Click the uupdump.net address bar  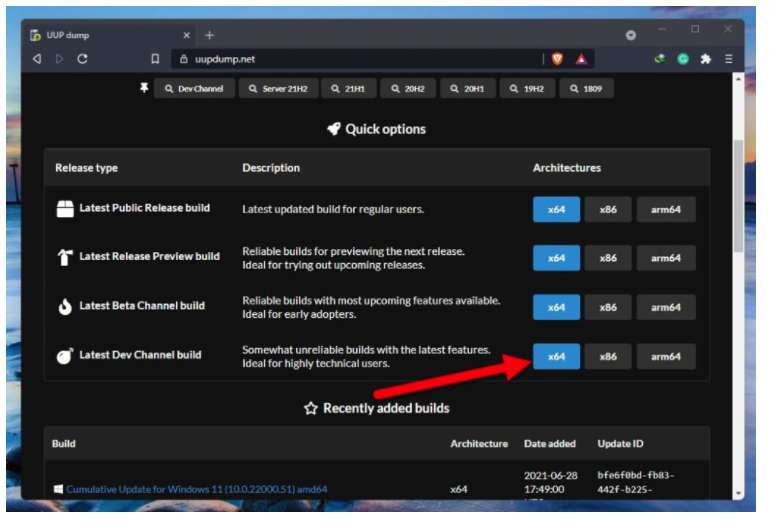point(350,59)
